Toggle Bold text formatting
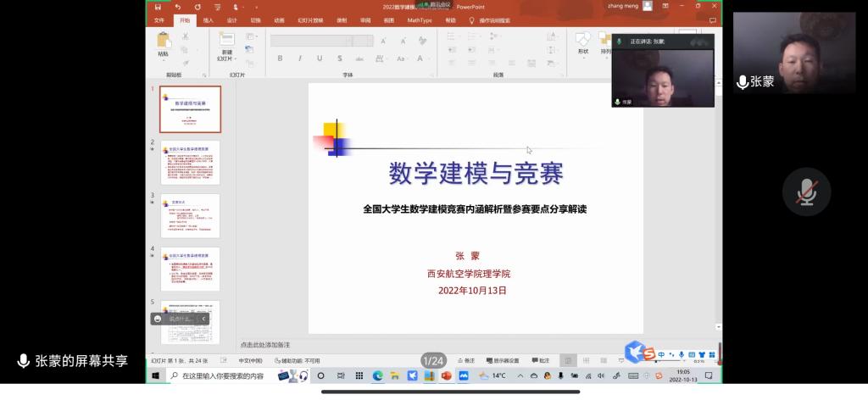This screenshot has height=400, width=868. coord(280,58)
